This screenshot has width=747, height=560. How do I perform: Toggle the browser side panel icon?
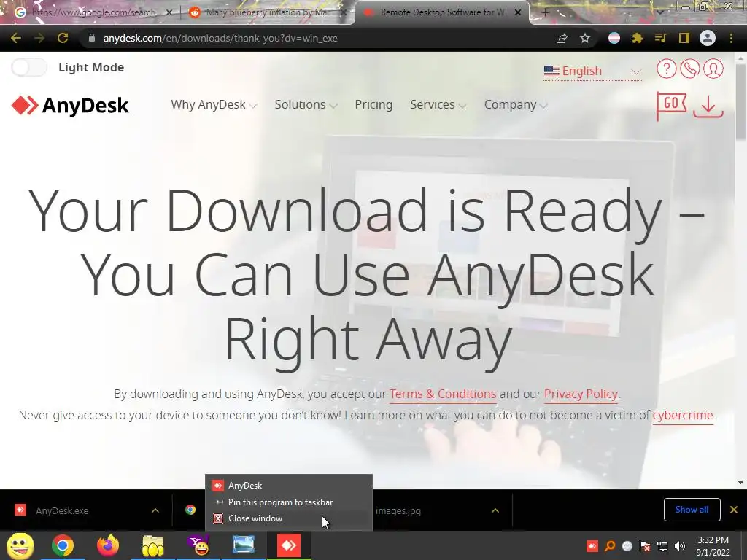pos(684,38)
